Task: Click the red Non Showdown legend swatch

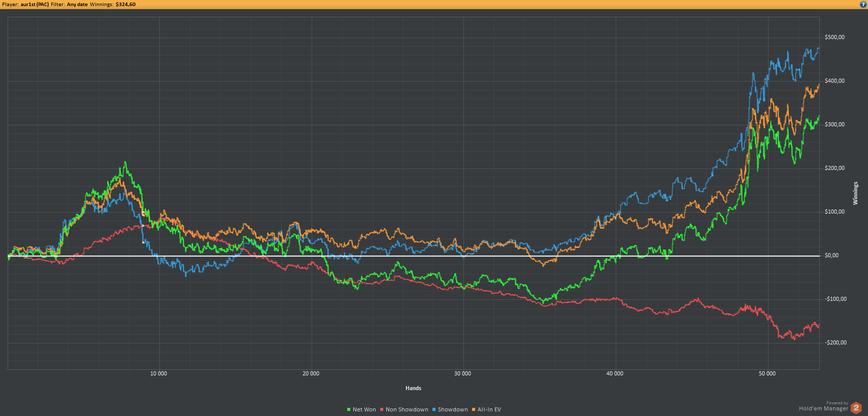Action: pyautogui.click(x=382, y=409)
